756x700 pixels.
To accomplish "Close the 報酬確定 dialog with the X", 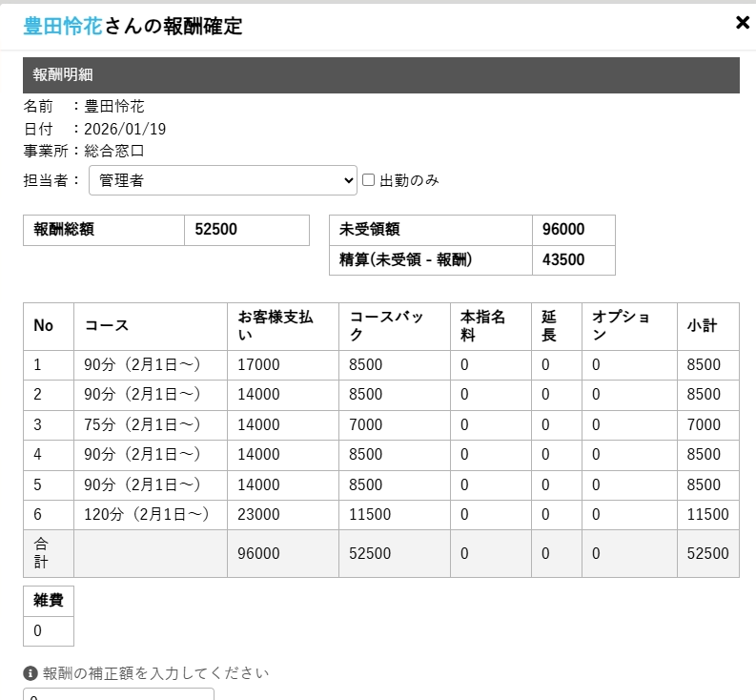I will click(743, 23).
